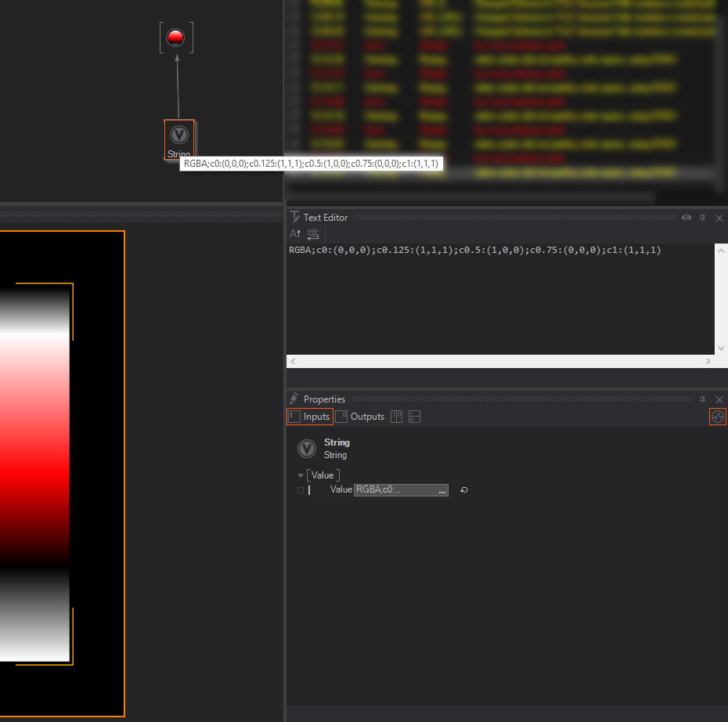The width and height of the screenshot is (728, 722).
Task: Click the red sphere output node
Action: pos(176,38)
